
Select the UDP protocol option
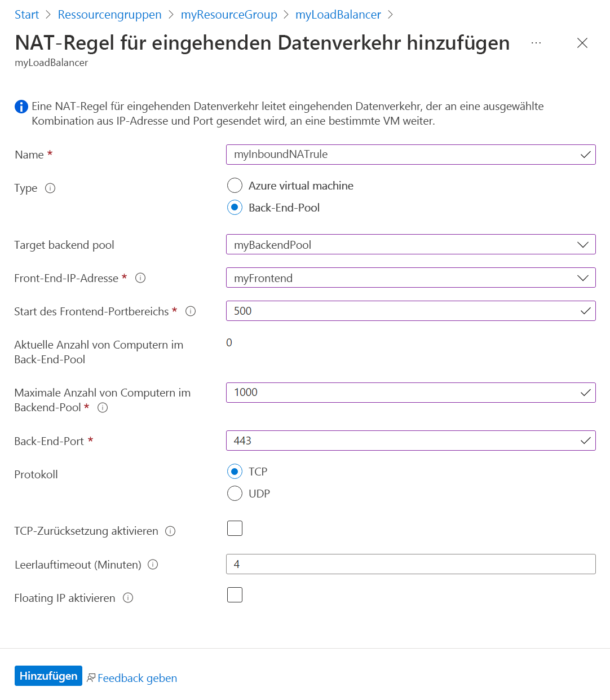point(235,493)
